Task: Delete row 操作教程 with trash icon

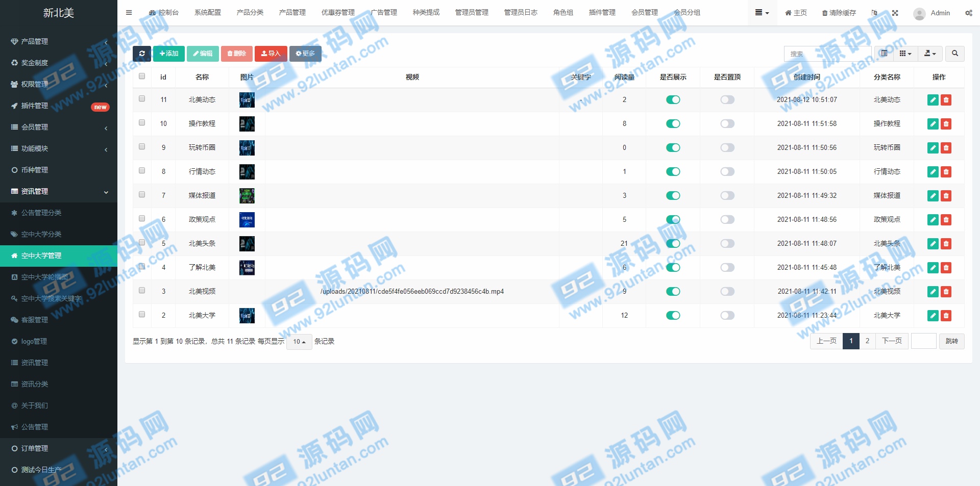Action: click(946, 124)
